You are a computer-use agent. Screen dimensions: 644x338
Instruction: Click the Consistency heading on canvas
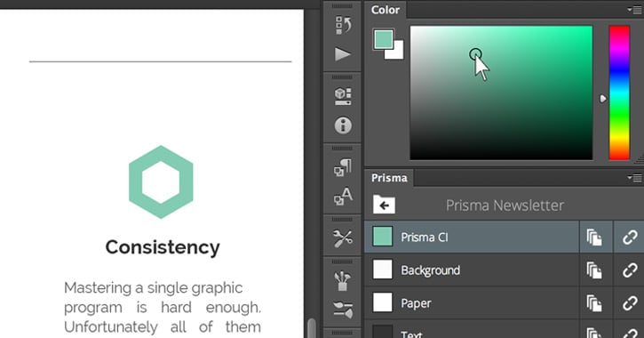click(163, 247)
